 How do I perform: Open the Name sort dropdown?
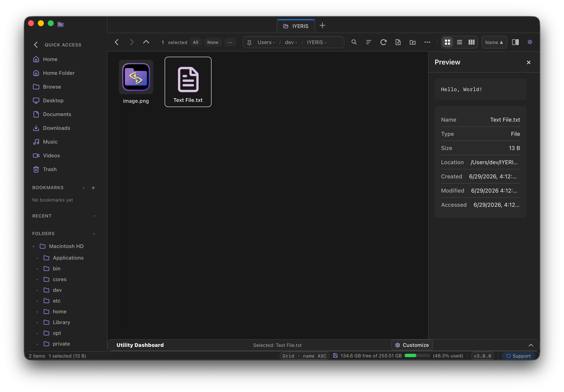[494, 42]
